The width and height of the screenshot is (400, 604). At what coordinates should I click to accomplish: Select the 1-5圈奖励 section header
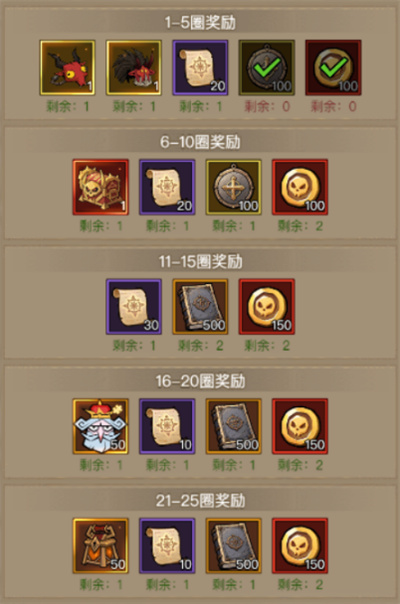pos(200,23)
